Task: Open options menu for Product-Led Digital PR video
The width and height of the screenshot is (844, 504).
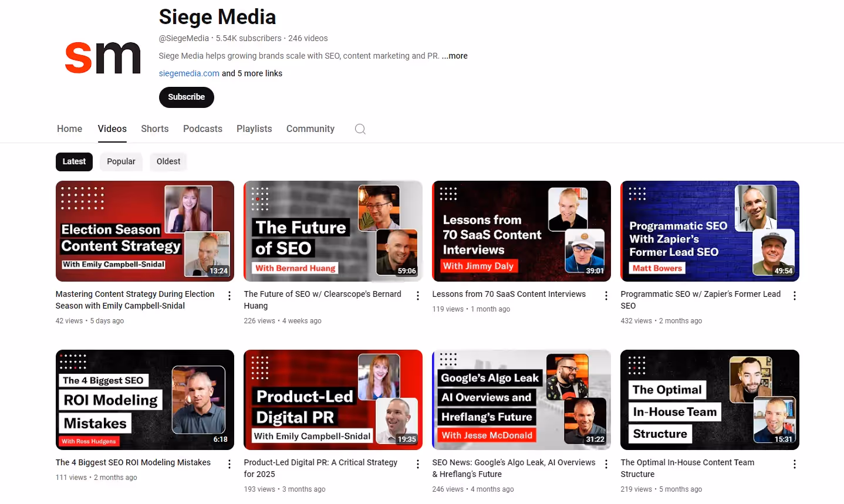Action: tap(418, 464)
